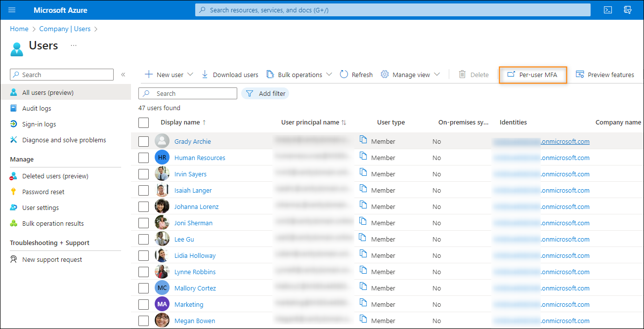Click the Refresh circular arrow icon
This screenshot has width=644, height=329.
point(344,75)
